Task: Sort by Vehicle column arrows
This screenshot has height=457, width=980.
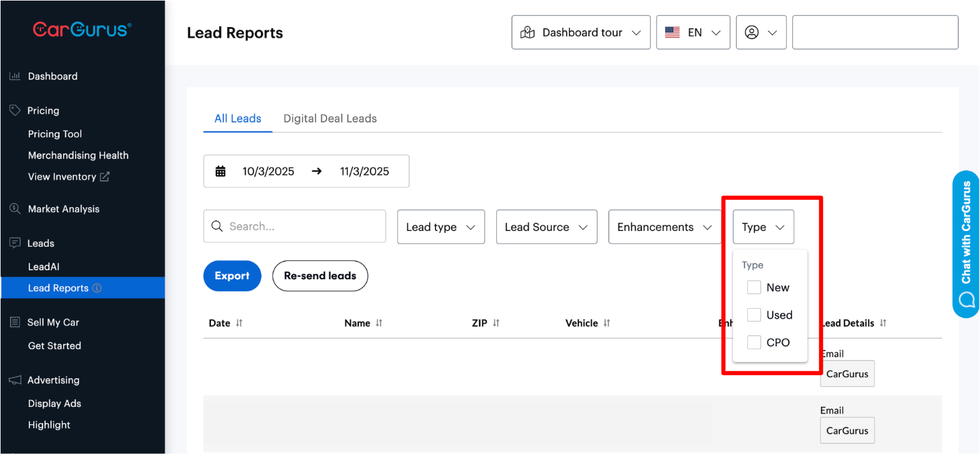Action: pyautogui.click(x=606, y=323)
